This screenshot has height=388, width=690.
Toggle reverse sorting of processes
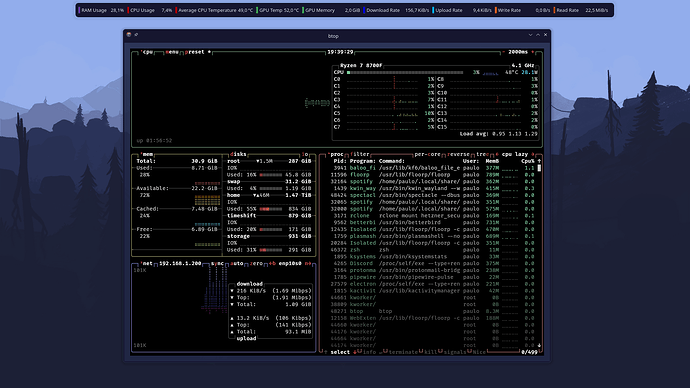click(459, 154)
